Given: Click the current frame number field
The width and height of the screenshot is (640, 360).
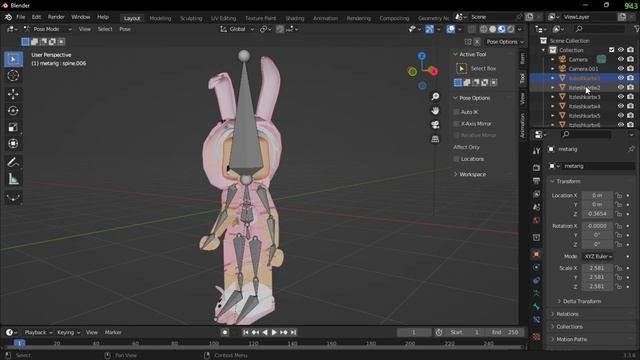Looking at the screenshot, I should (413, 332).
